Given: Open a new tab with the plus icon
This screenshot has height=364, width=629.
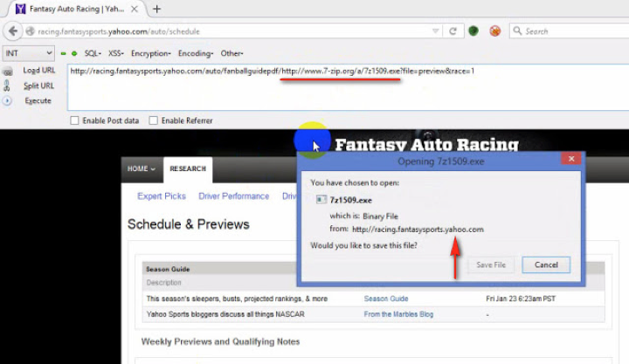Looking at the screenshot, I should tap(157, 9).
